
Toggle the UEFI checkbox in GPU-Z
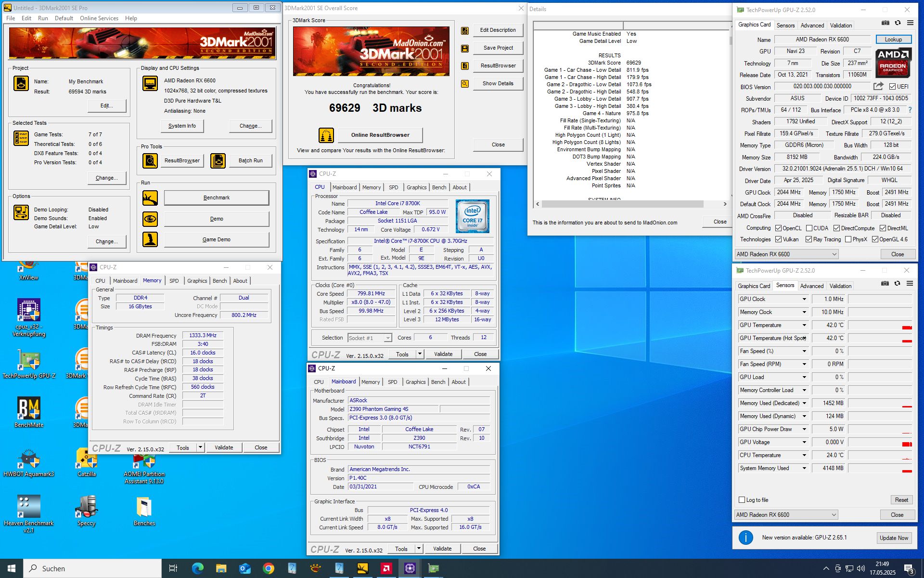point(893,87)
